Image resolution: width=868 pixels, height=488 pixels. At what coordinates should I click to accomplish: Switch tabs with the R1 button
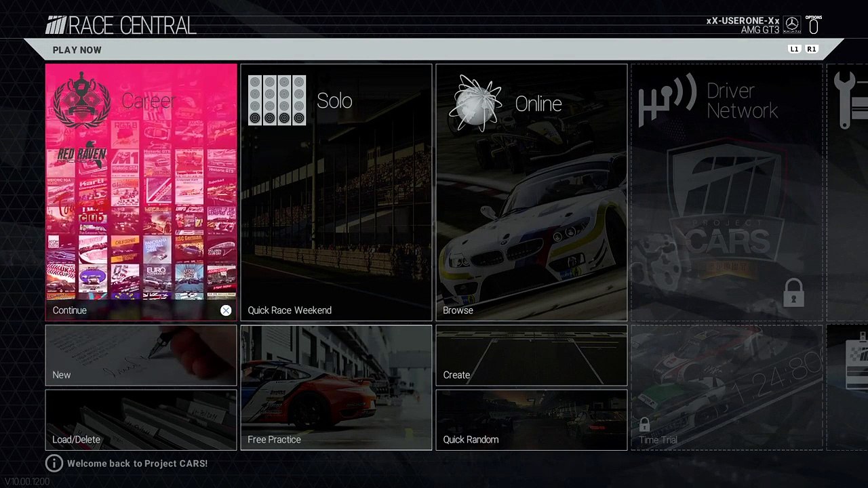click(x=812, y=49)
